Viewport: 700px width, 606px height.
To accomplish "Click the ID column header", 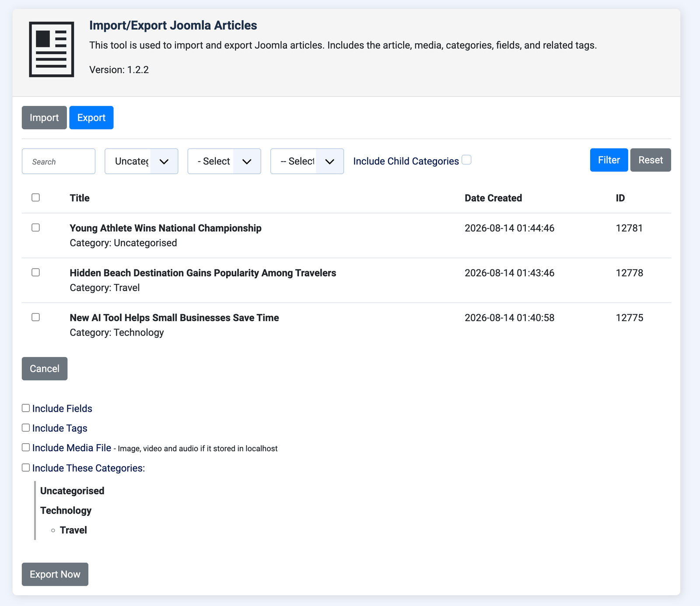I will pyautogui.click(x=620, y=198).
